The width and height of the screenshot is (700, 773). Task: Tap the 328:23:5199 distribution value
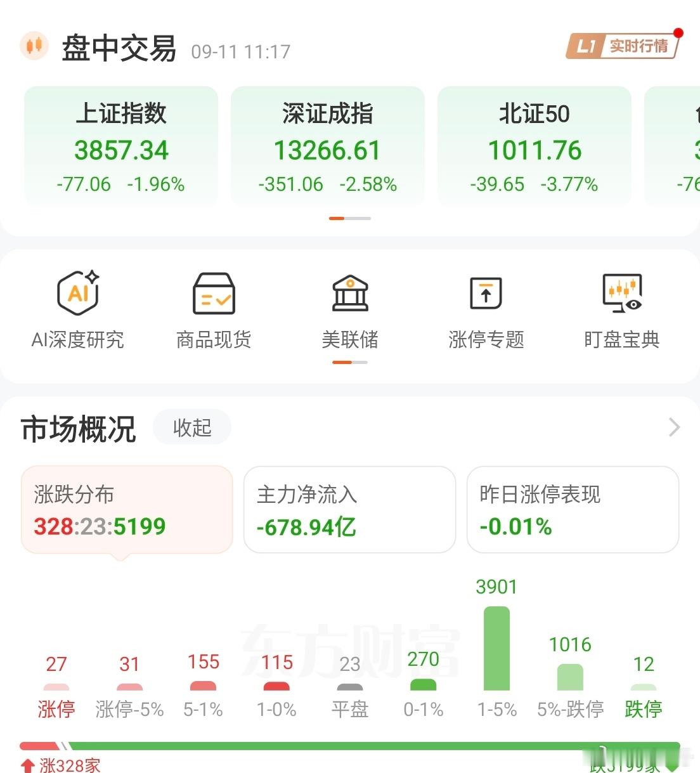pos(100,526)
